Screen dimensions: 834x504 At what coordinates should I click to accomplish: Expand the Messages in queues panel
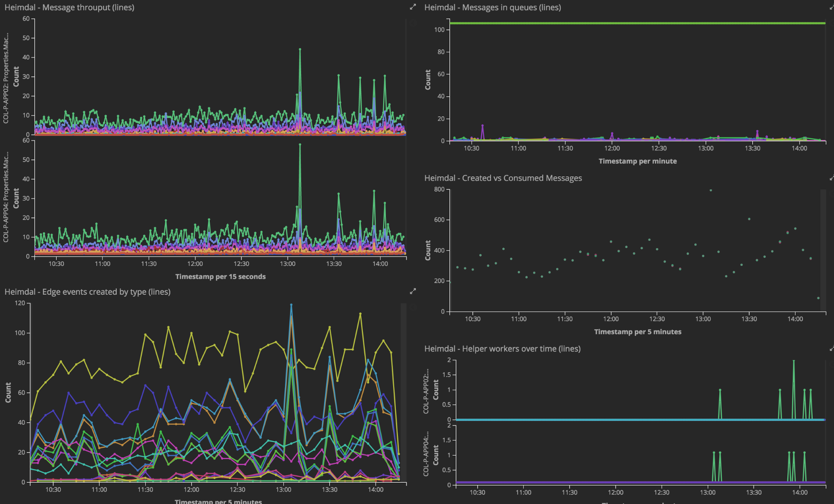[831, 7]
